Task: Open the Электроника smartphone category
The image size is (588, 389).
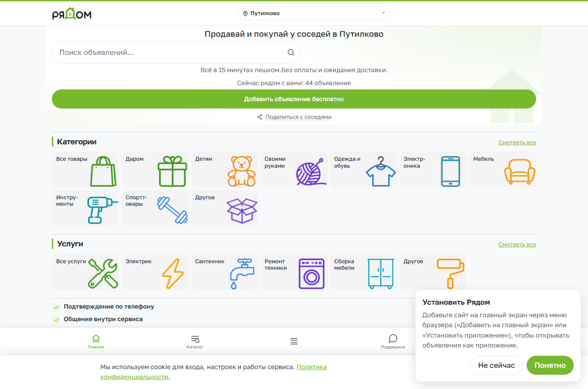Action: coord(433,169)
